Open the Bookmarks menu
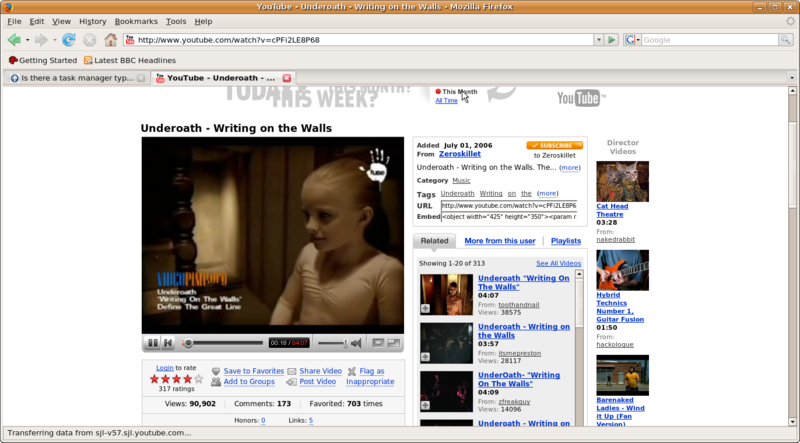This screenshot has height=443, width=800. [x=136, y=21]
